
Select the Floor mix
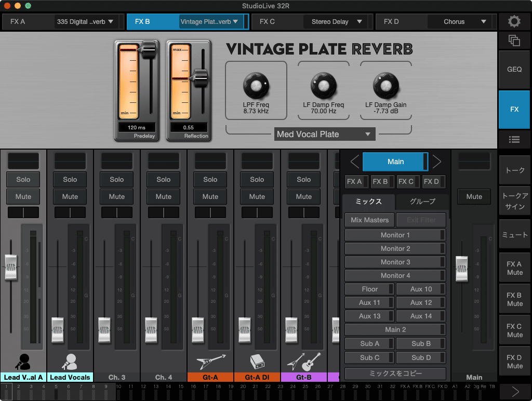tap(369, 289)
